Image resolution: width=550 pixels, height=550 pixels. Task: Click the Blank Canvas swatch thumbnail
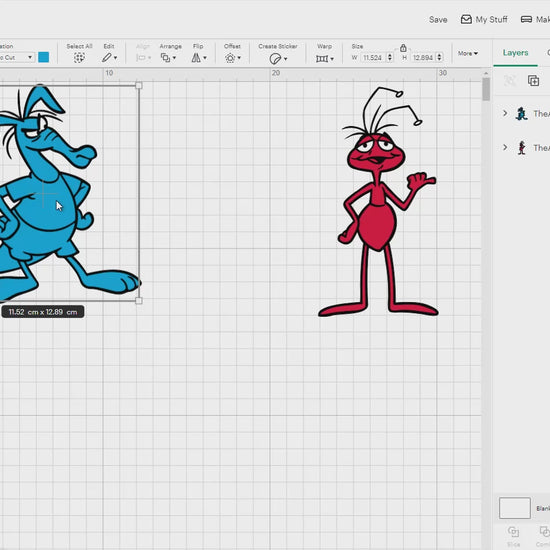515,508
